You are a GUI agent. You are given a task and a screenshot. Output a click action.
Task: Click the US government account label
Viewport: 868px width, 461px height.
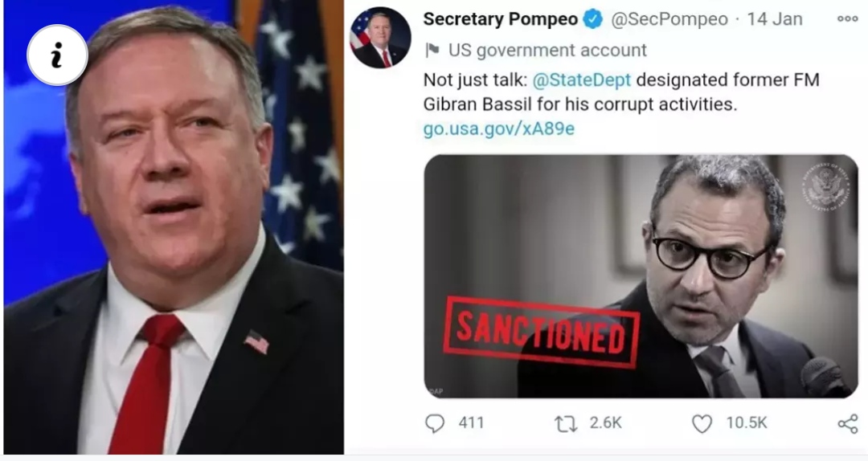[x=547, y=51]
